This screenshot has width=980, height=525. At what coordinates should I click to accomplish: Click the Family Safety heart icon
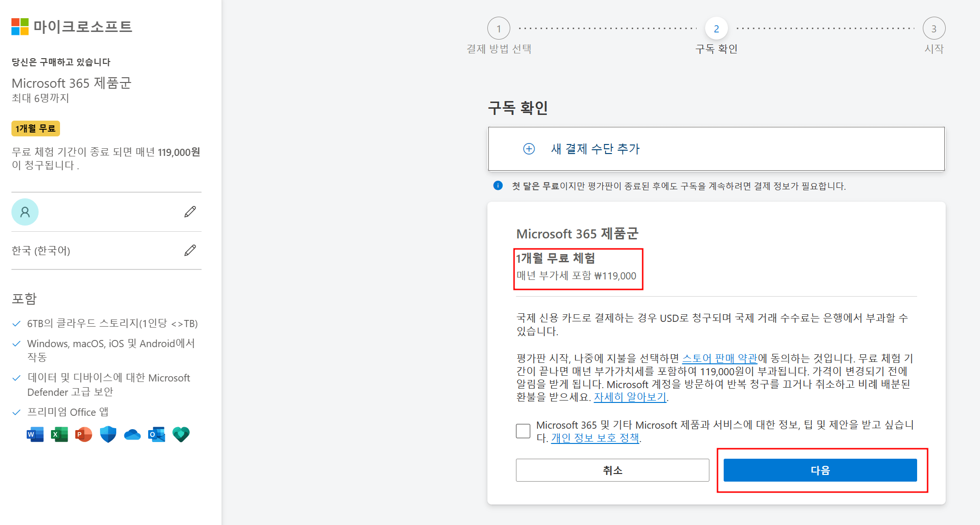point(181,434)
